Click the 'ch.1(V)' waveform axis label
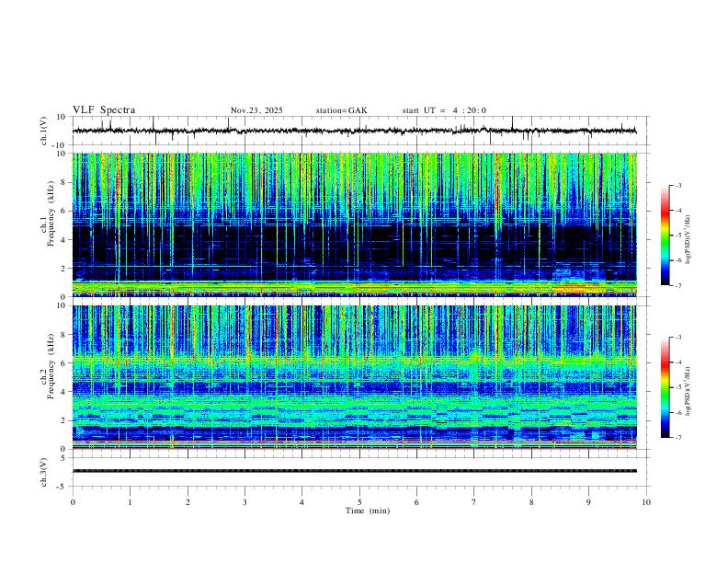Screen dimensions: 728x563 pyautogui.click(x=44, y=131)
